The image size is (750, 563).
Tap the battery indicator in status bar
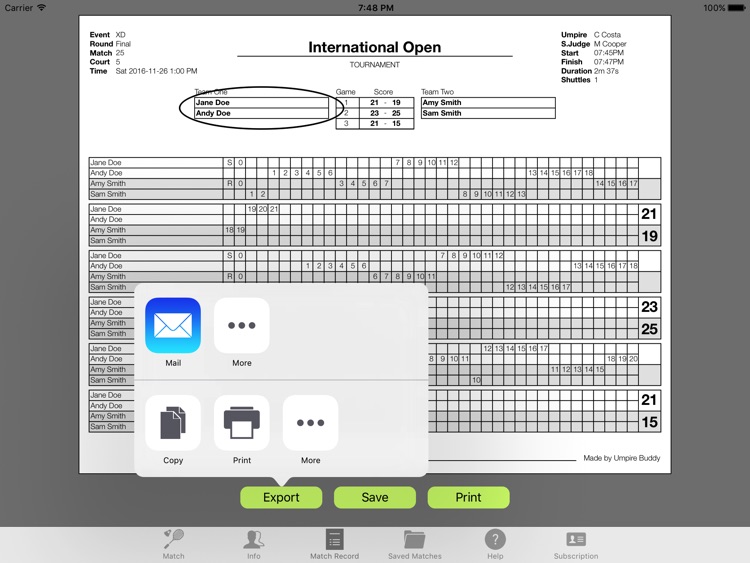click(737, 8)
